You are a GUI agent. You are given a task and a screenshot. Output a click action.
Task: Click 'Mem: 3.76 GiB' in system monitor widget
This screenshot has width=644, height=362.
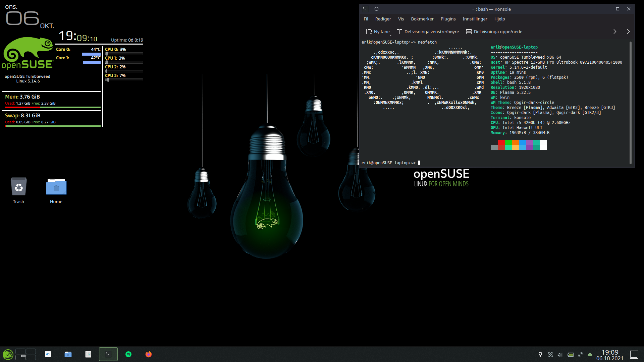pos(22,97)
